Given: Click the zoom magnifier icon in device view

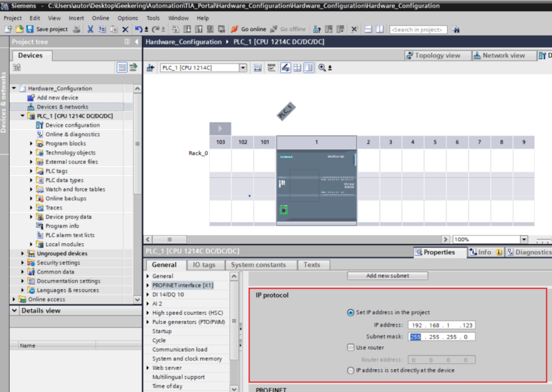Looking at the screenshot, I should 322,67.
